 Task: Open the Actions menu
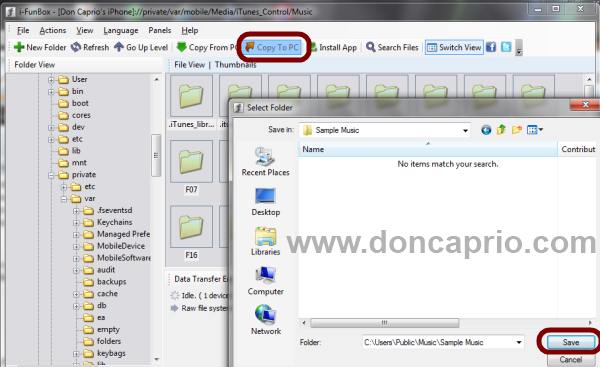tap(53, 30)
